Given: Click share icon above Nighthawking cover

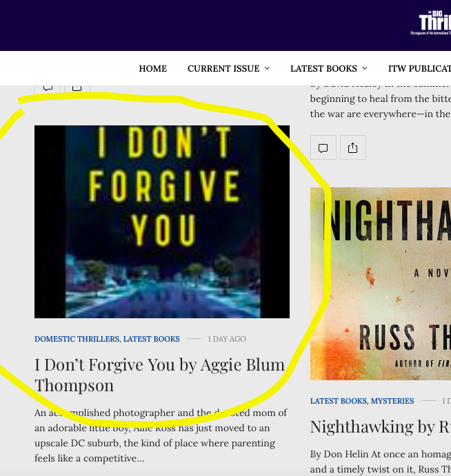Looking at the screenshot, I should [x=353, y=147].
